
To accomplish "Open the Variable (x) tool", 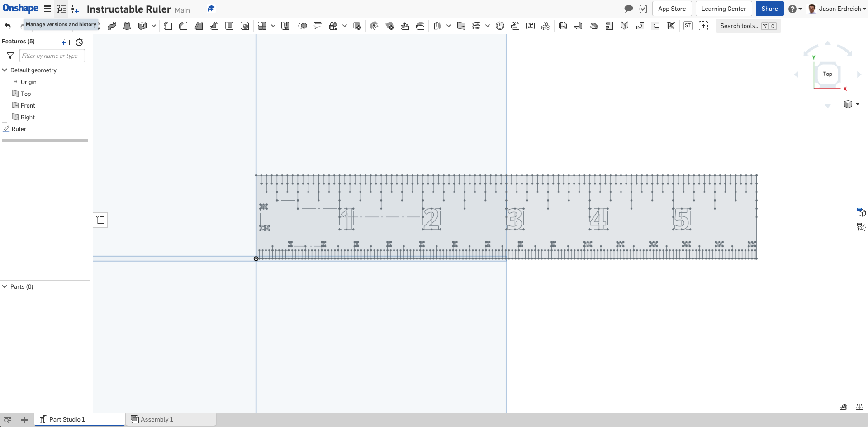I will coord(531,26).
